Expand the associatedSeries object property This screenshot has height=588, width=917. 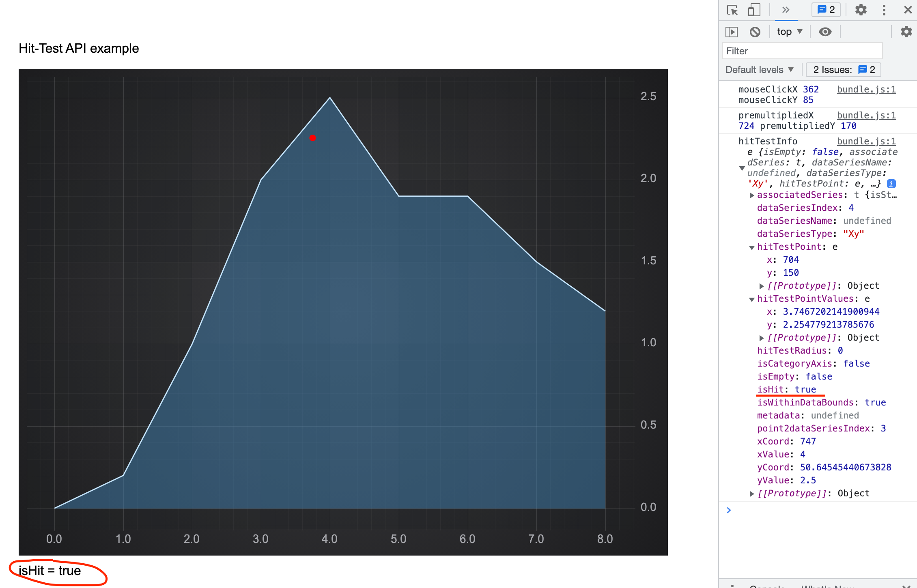(752, 195)
